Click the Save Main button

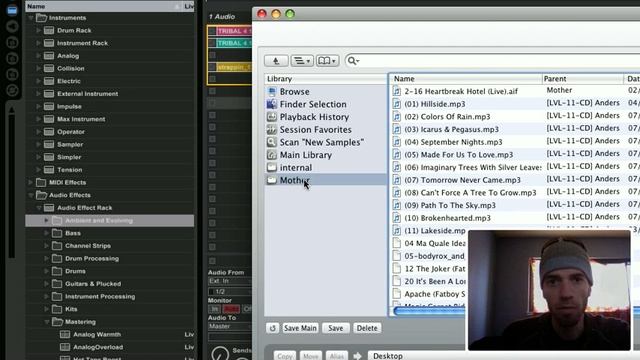click(x=300, y=328)
